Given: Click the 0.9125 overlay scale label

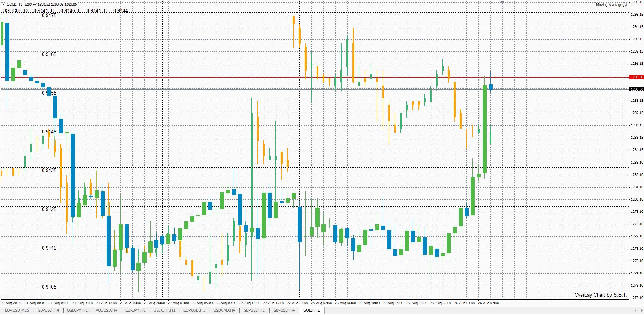Looking at the screenshot, I should point(49,209).
